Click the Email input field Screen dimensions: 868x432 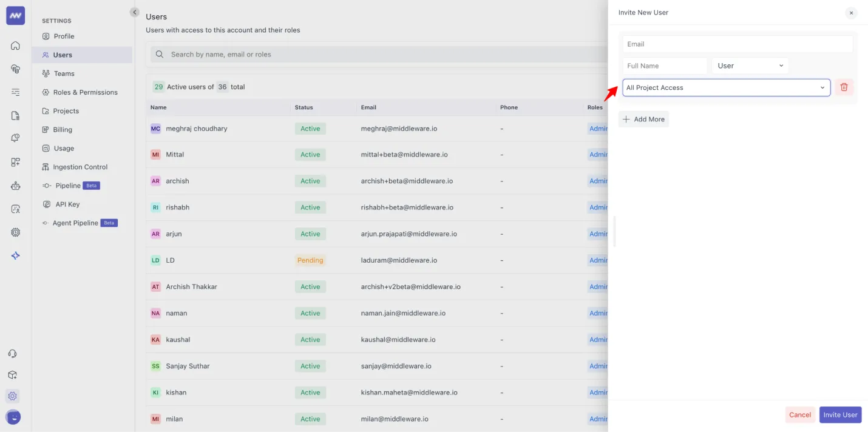(x=737, y=44)
